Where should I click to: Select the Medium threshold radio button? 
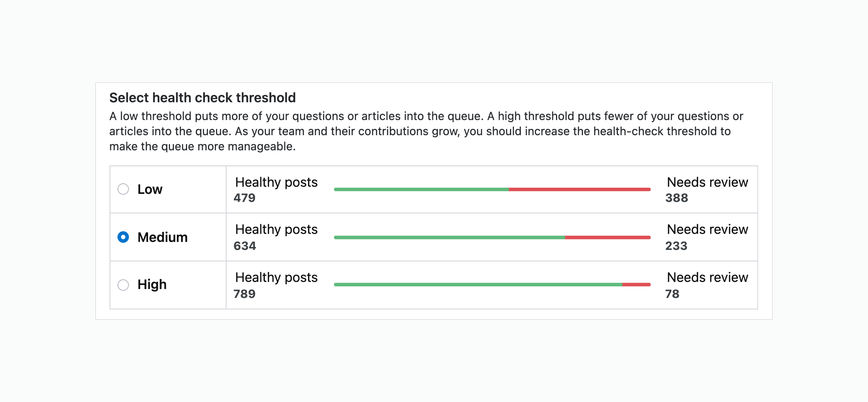(x=123, y=237)
